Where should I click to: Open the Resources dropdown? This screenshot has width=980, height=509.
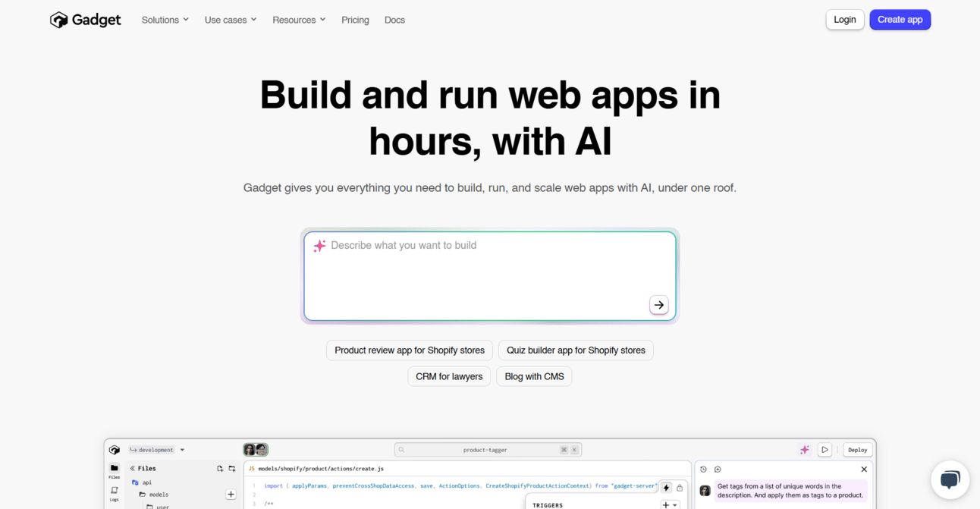(x=299, y=20)
